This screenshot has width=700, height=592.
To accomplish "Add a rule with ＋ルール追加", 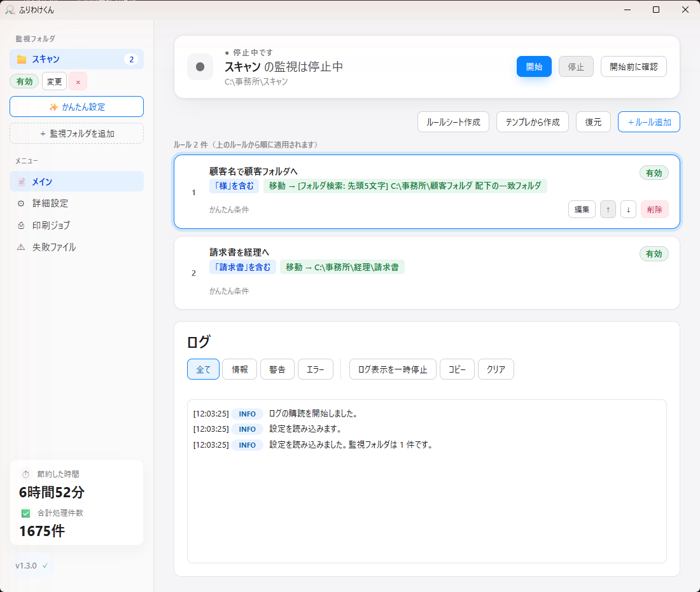I will click(649, 122).
